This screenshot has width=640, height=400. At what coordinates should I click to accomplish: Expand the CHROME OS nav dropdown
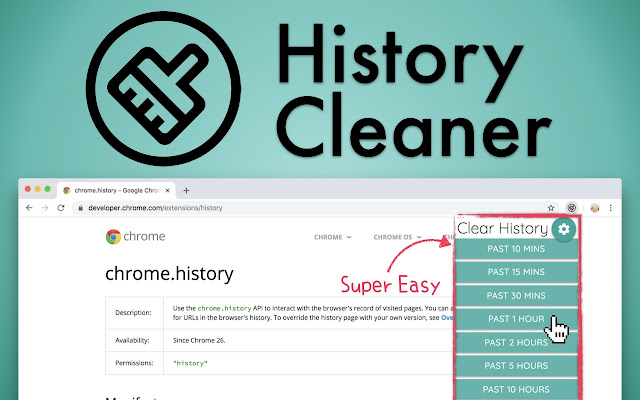tap(397, 237)
